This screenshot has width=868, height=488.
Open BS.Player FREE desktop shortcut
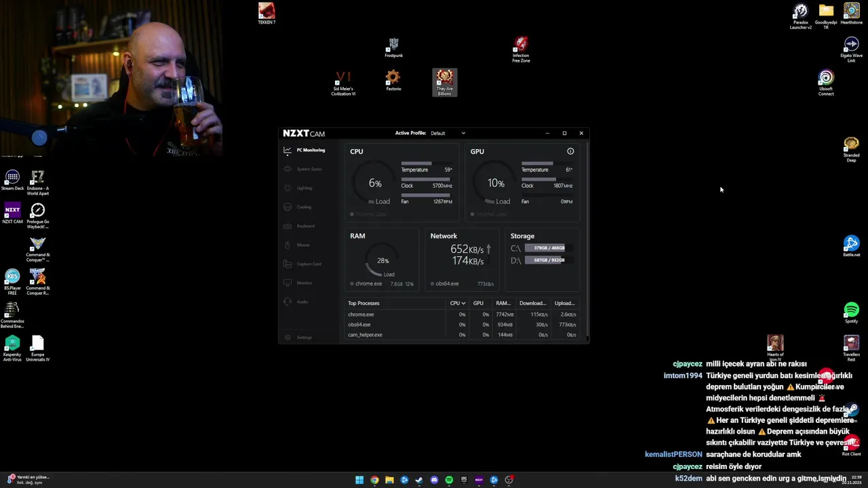12,282
